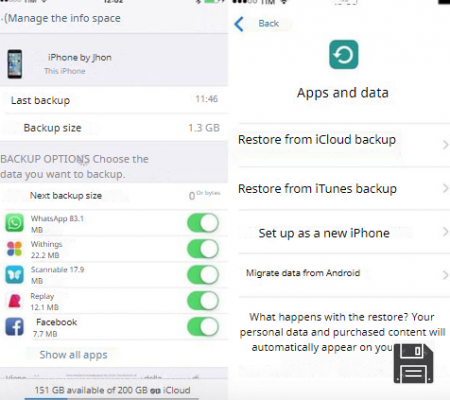Tap the Scannable 17.9 MB label
Viewport: 450px width, 400px height.
57,275
